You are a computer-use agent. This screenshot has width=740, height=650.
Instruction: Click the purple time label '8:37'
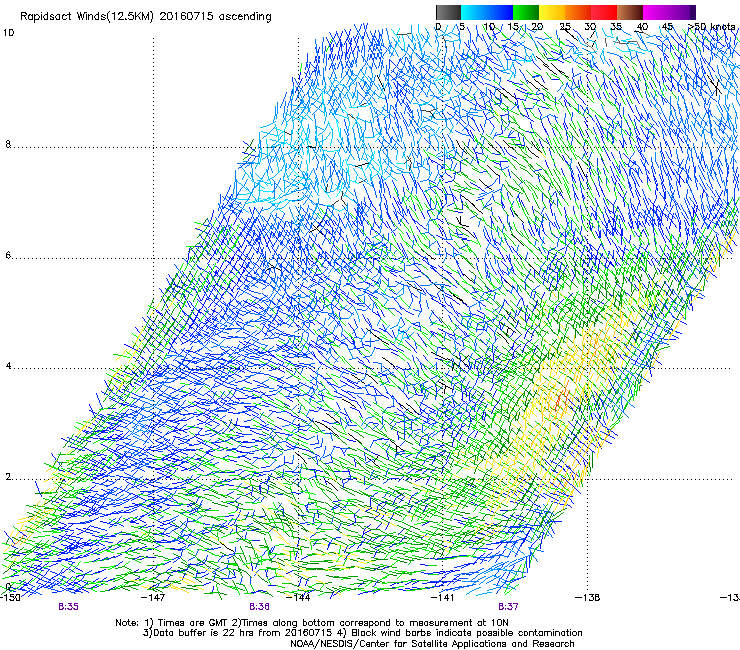point(508,607)
